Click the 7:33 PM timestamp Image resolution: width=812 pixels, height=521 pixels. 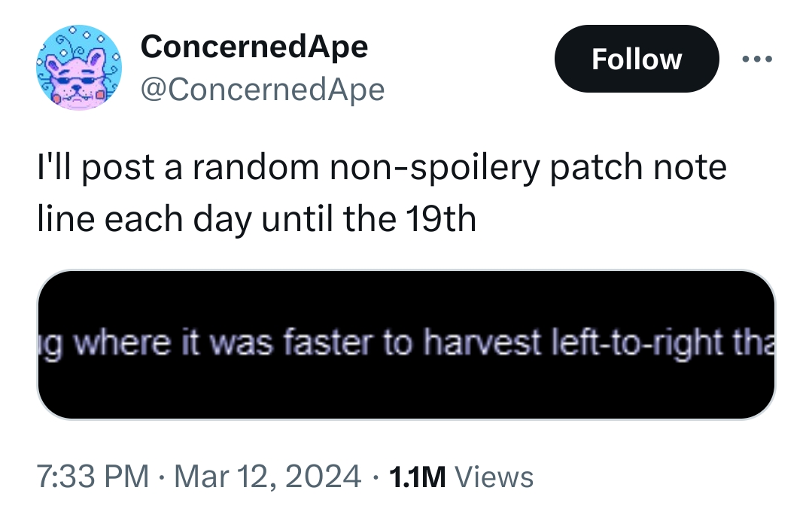[93, 477]
